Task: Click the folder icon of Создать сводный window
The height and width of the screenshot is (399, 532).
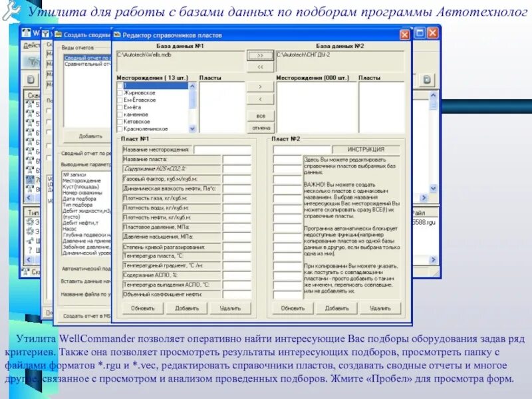Action: point(59,35)
